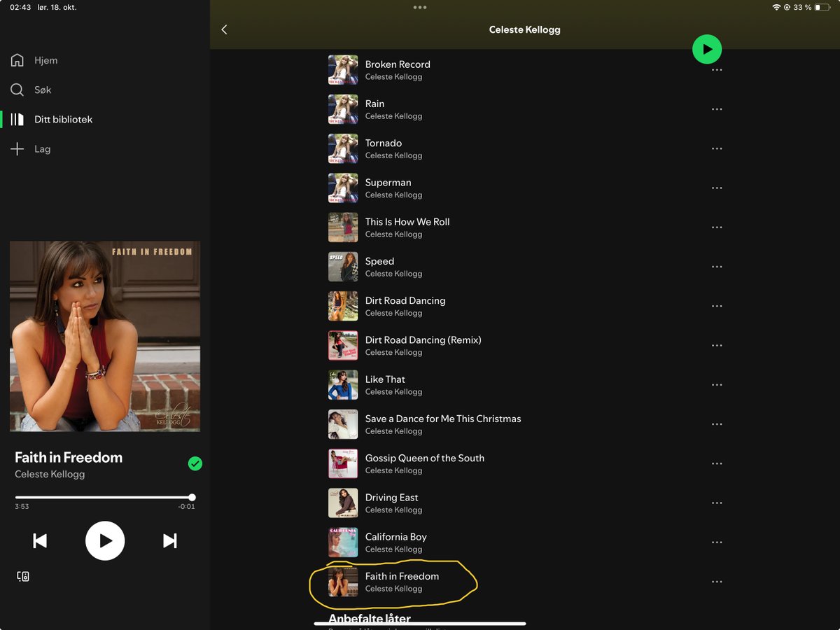
Task: Open the Hjem menu item
Action: (46, 60)
